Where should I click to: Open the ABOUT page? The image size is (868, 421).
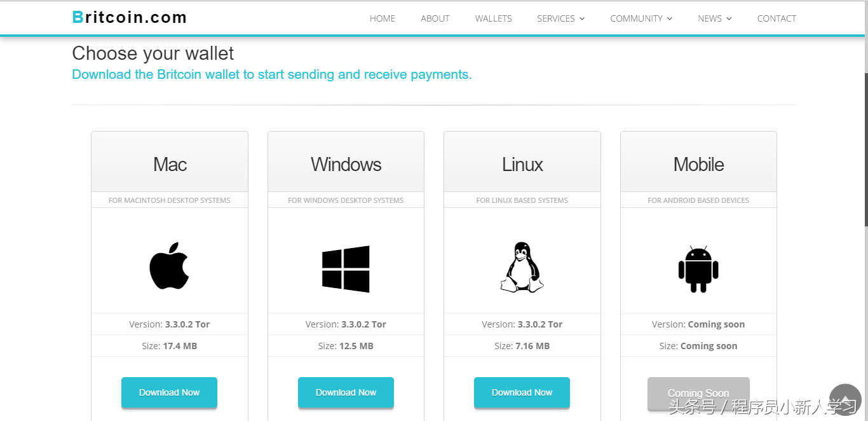435,18
